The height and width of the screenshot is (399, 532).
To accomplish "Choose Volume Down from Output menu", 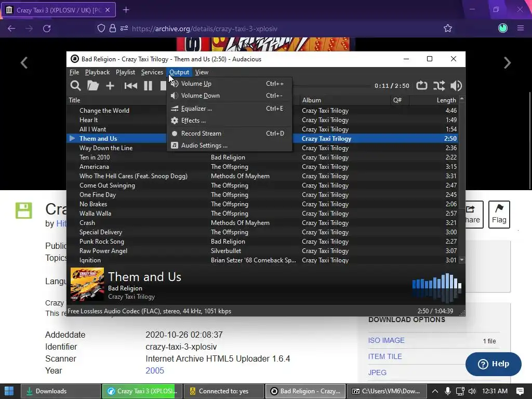I will (x=229, y=96).
